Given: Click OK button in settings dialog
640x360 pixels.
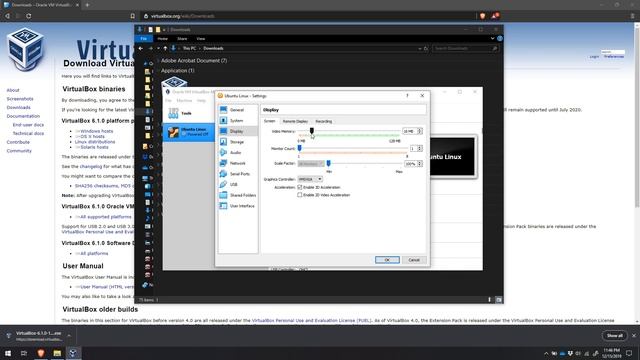Looking at the screenshot, I should [x=387, y=260].
